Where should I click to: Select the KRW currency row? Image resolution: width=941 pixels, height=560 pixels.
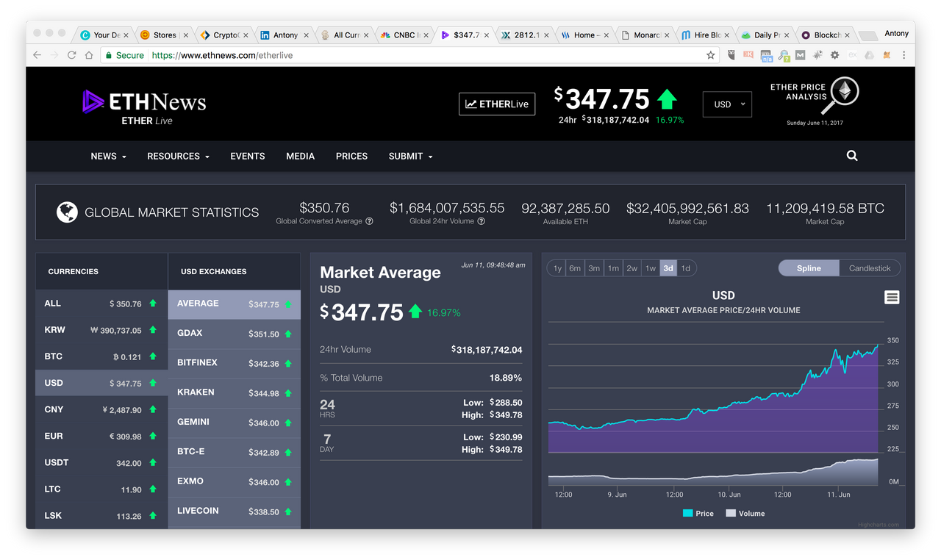click(x=101, y=330)
